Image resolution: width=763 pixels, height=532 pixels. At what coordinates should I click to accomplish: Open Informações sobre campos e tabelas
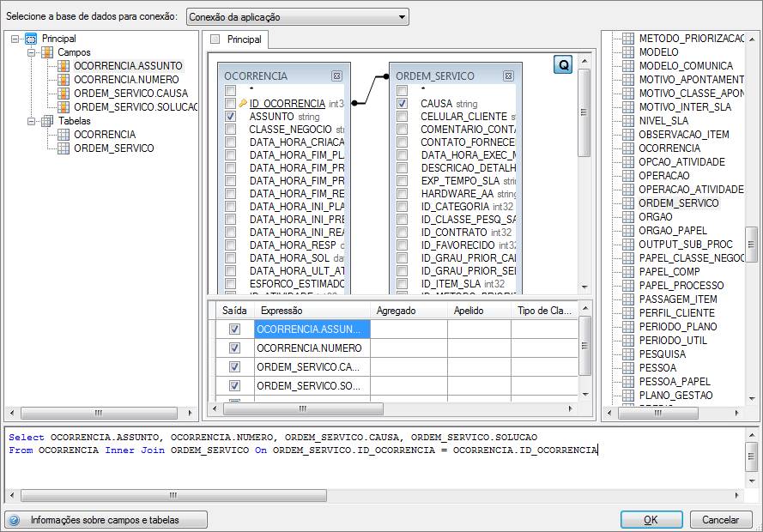[106, 520]
